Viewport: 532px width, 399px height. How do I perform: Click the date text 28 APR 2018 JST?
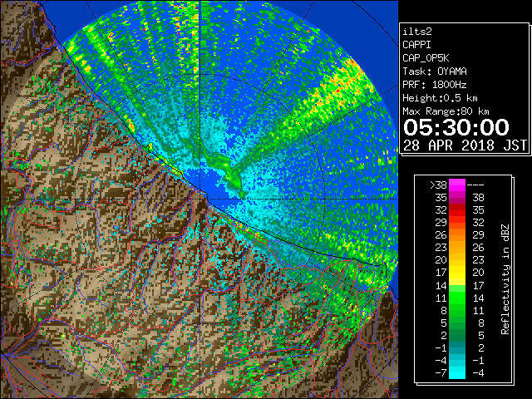pyautogui.click(x=465, y=145)
